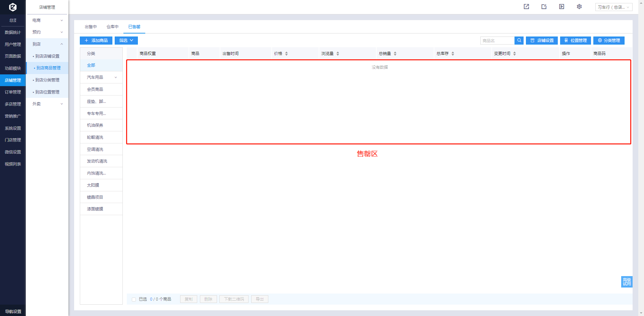Click the search magnifier icon button
644x316 pixels.
click(x=519, y=41)
